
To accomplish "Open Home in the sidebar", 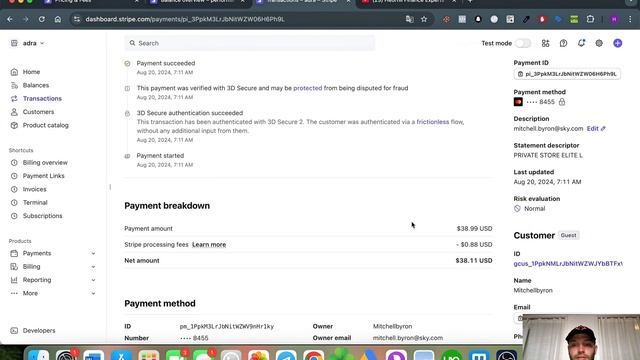I will (x=31, y=72).
